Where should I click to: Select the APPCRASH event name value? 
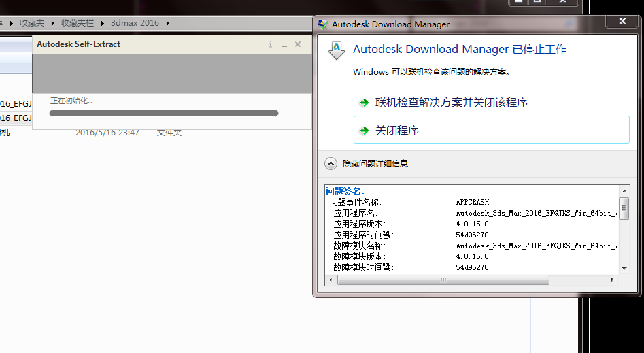(x=473, y=202)
